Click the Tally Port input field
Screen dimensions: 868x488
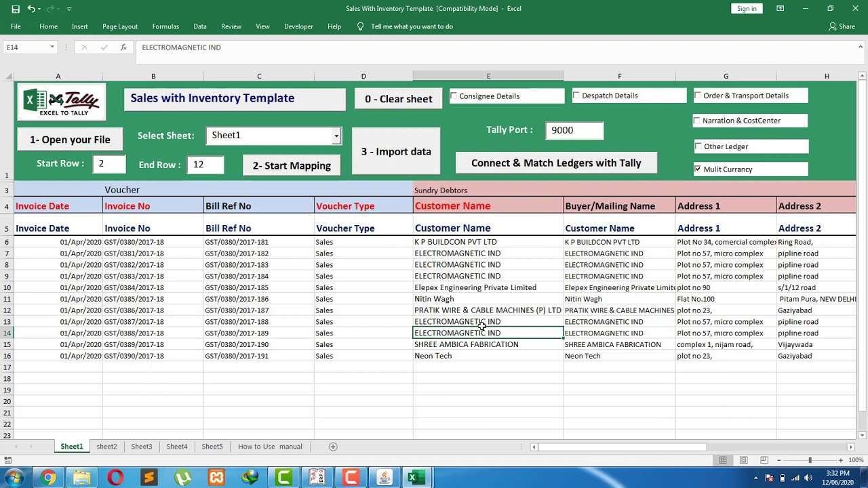coord(574,130)
